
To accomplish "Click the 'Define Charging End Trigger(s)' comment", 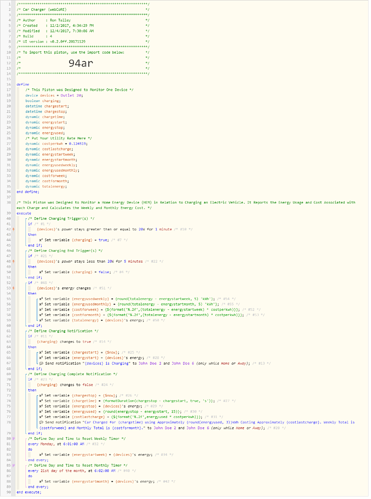I will pyautogui.click(x=65, y=251).
